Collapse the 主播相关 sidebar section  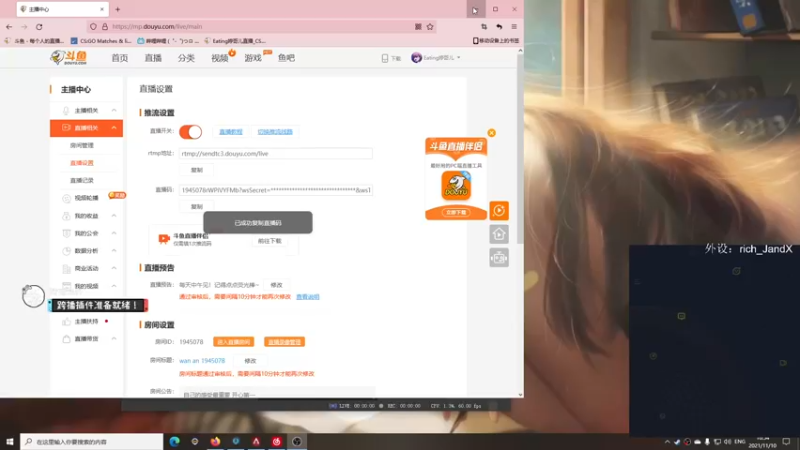coord(114,110)
